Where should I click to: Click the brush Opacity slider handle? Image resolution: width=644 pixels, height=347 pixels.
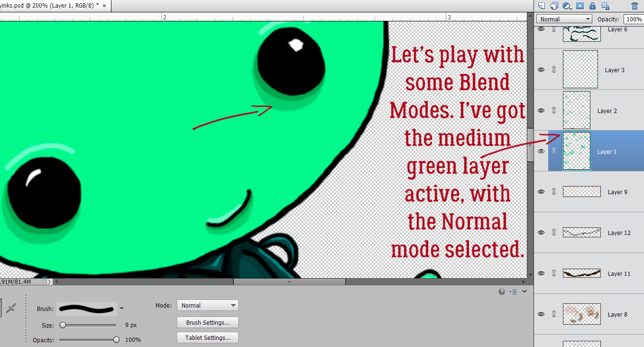[x=116, y=340]
